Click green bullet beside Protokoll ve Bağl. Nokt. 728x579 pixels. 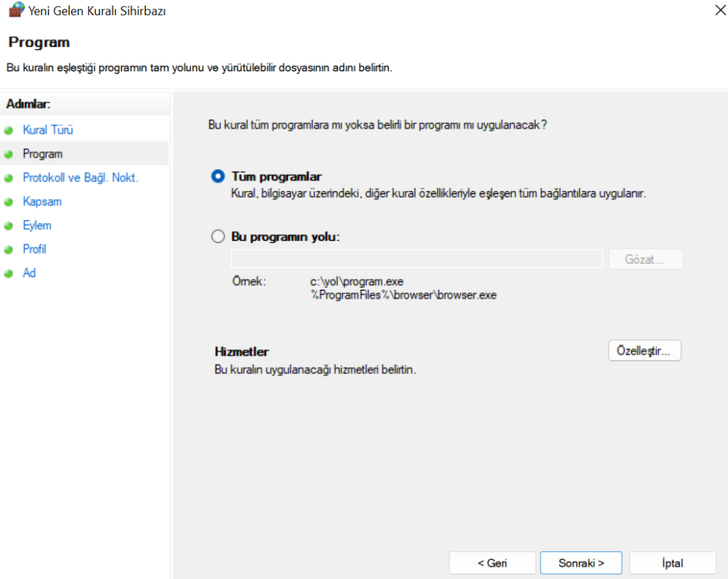point(9,179)
